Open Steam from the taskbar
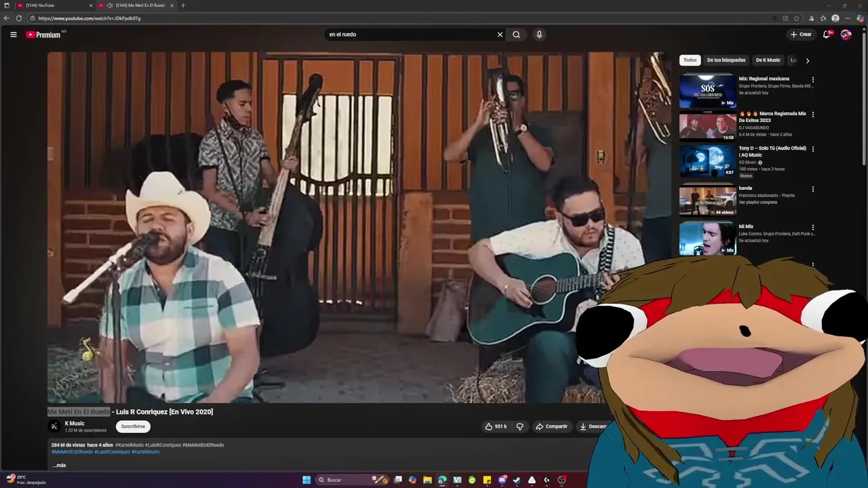Screen dimensions: 868x488 click(x=517, y=480)
